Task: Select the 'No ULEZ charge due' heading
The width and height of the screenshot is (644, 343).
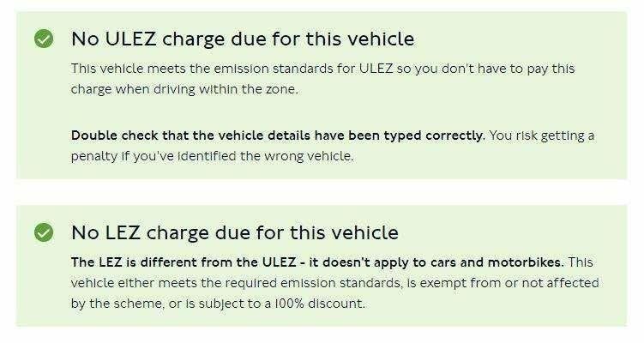Action: coord(243,39)
